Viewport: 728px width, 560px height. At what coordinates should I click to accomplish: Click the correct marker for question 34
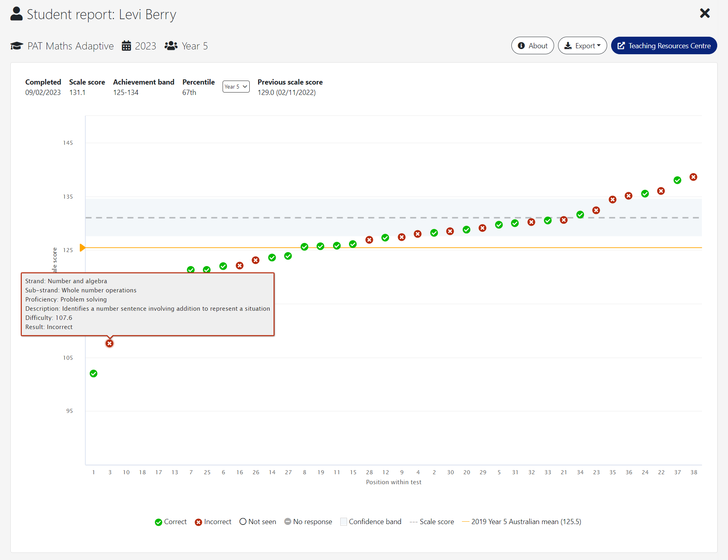[x=580, y=215]
